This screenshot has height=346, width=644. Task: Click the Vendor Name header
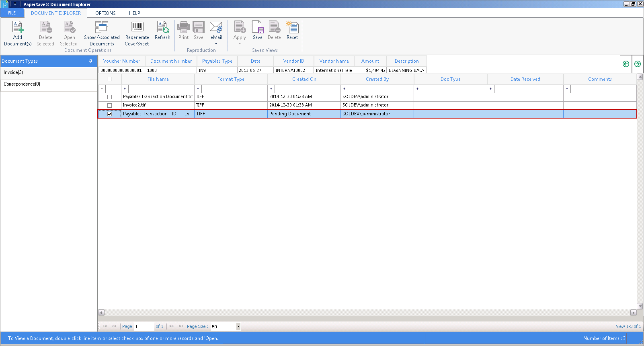[334, 61]
